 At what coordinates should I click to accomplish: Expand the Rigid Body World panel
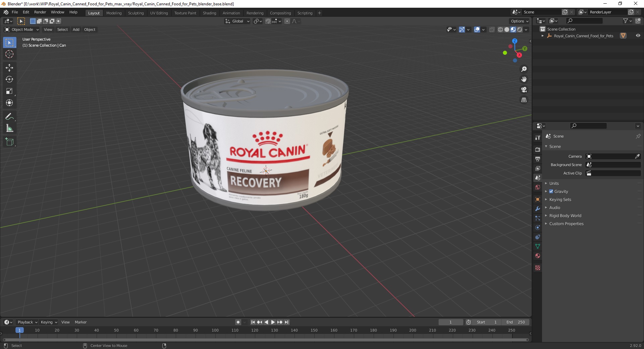[565, 215]
